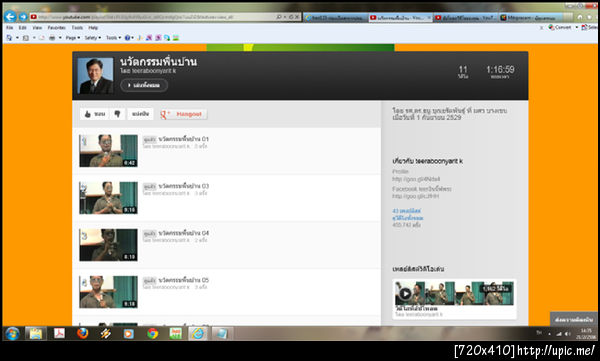Go back with the browser Back arrow
Viewport: 600px width, 361px height.
(10, 17)
